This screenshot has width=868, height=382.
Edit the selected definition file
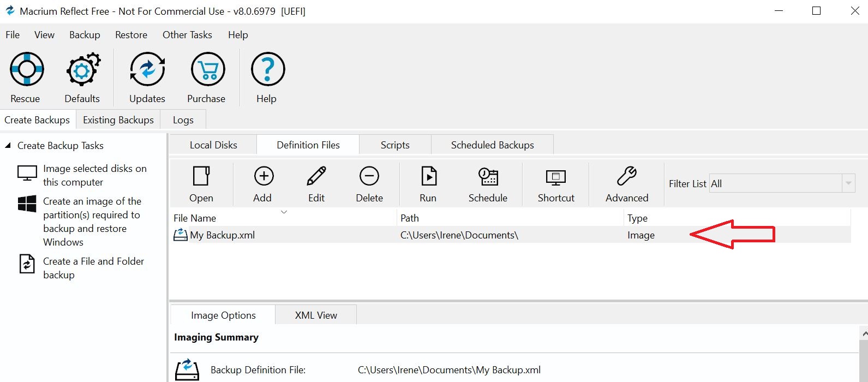(316, 184)
